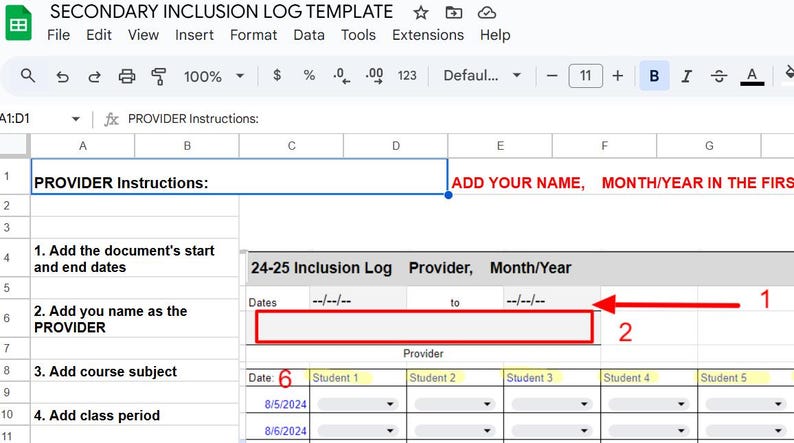Open the Format menu
794x443 pixels.
[253, 35]
